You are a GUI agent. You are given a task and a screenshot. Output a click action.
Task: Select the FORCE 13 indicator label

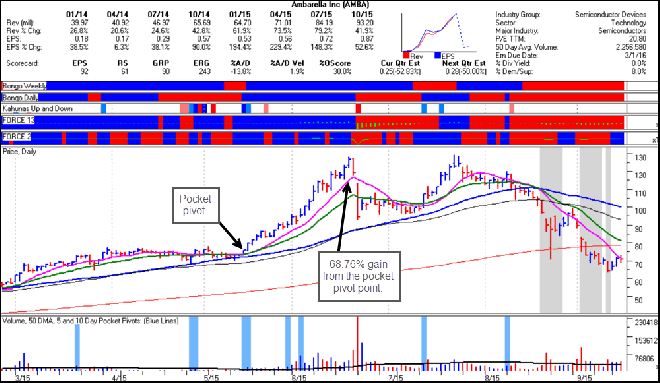click(18, 120)
